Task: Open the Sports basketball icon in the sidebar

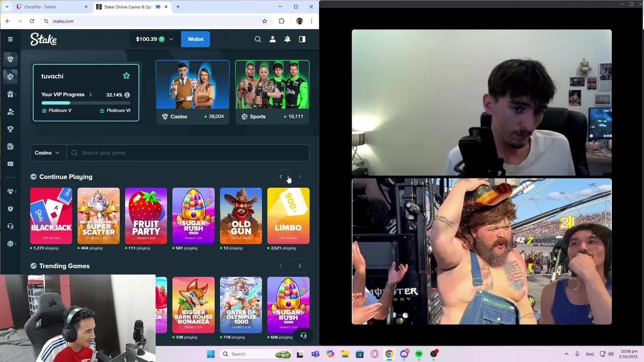Action: pyautogui.click(x=10, y=76)
